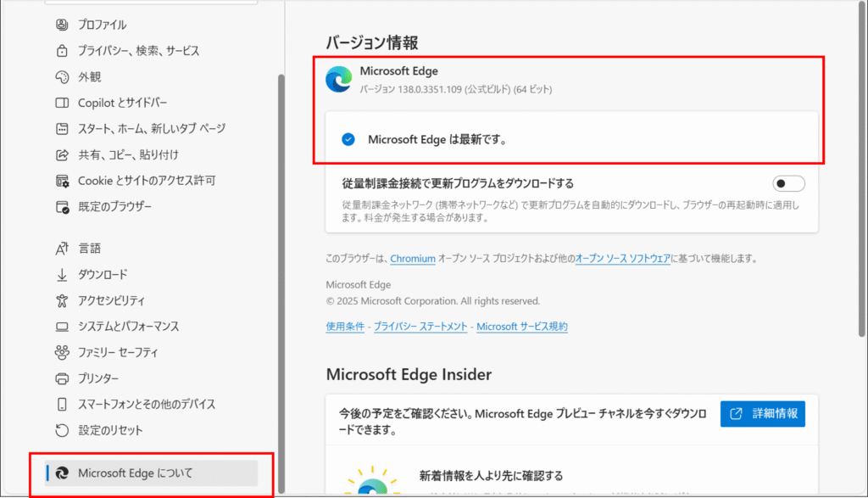The width and height of the screenshot is (868, 498).
Task: Click the profile icon in settings sidebar
Action: pyautogui.click(x=62, y=25)
